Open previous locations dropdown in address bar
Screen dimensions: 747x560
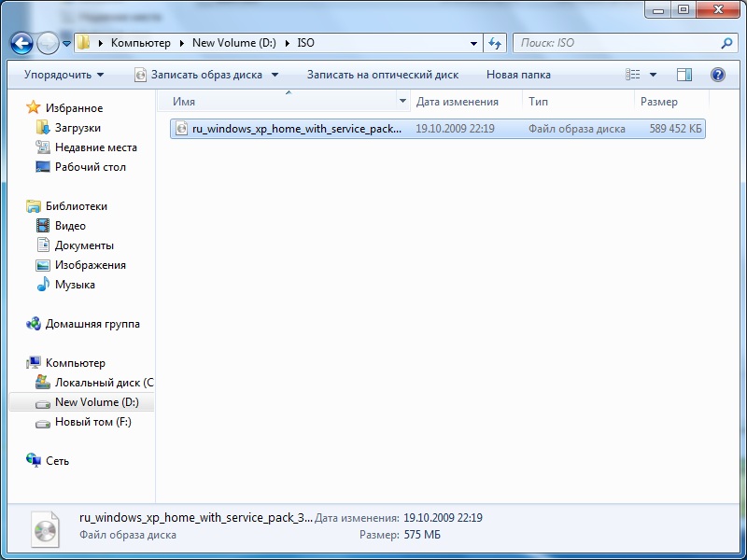point(473,43)
